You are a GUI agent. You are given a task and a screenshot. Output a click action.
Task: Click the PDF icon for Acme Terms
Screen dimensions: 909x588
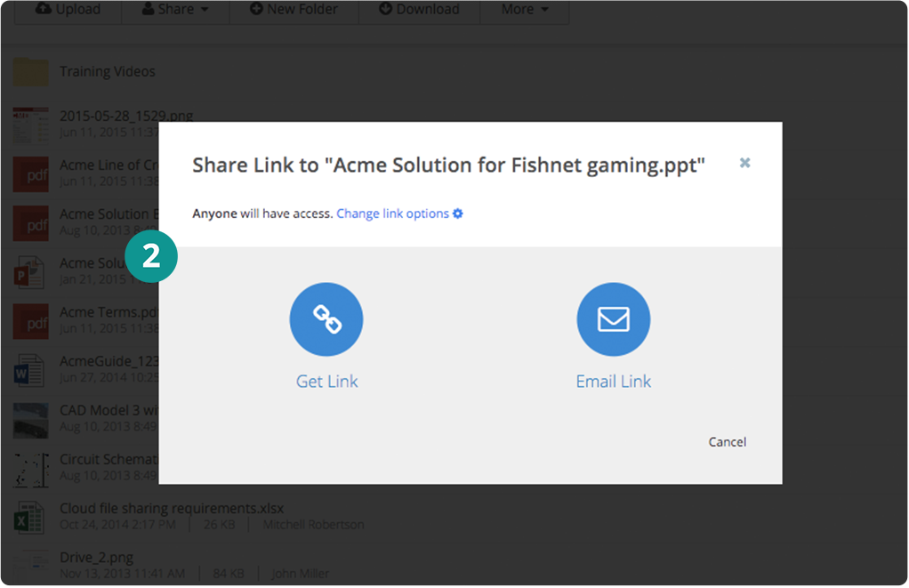[31, 320]
